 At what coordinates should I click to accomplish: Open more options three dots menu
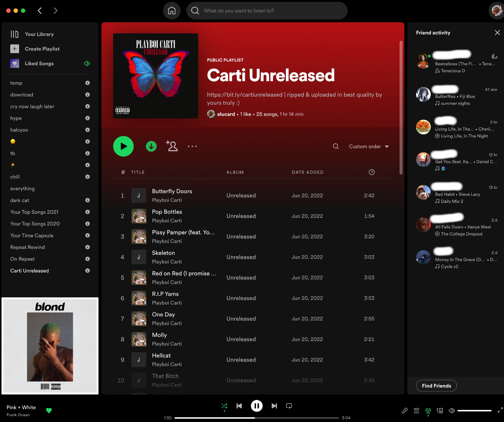[192, 146]
